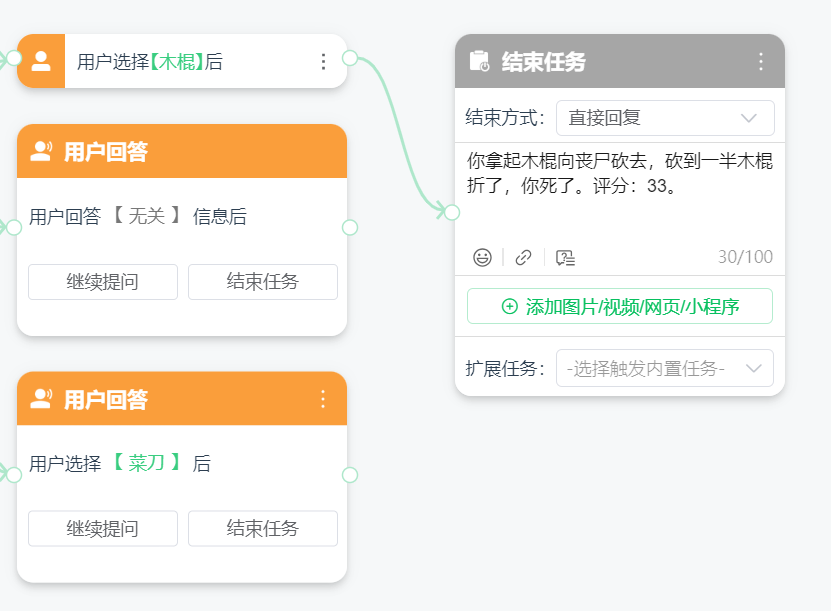Click the link icon under reply text

(523, 257)
